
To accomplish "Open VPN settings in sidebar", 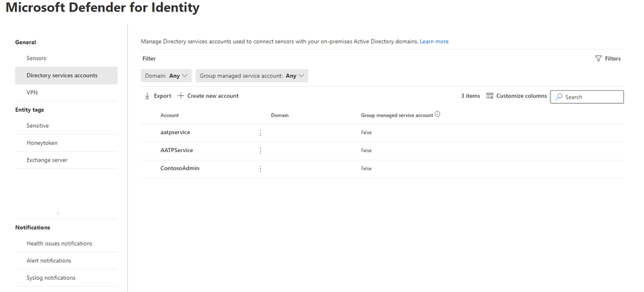I will pos(32,93).
